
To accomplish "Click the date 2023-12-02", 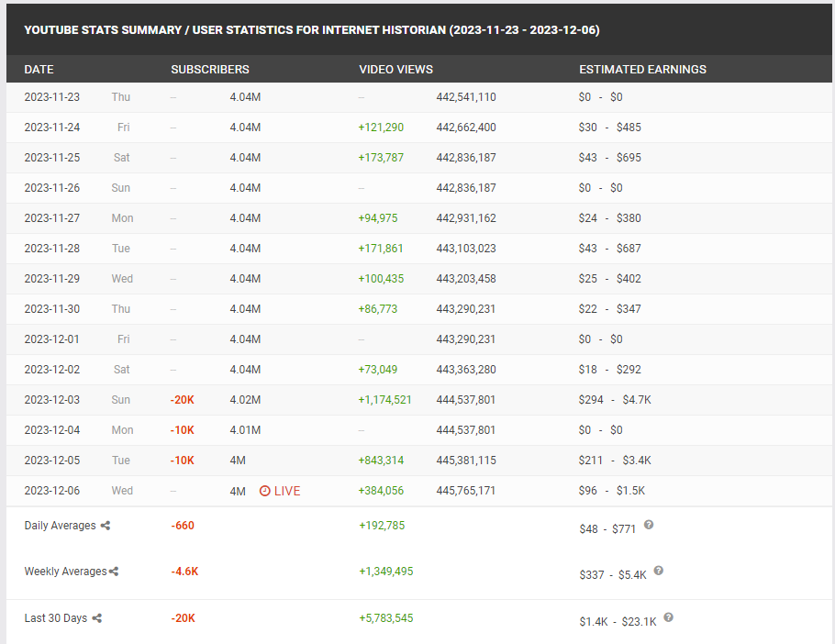I will (51, 370).
